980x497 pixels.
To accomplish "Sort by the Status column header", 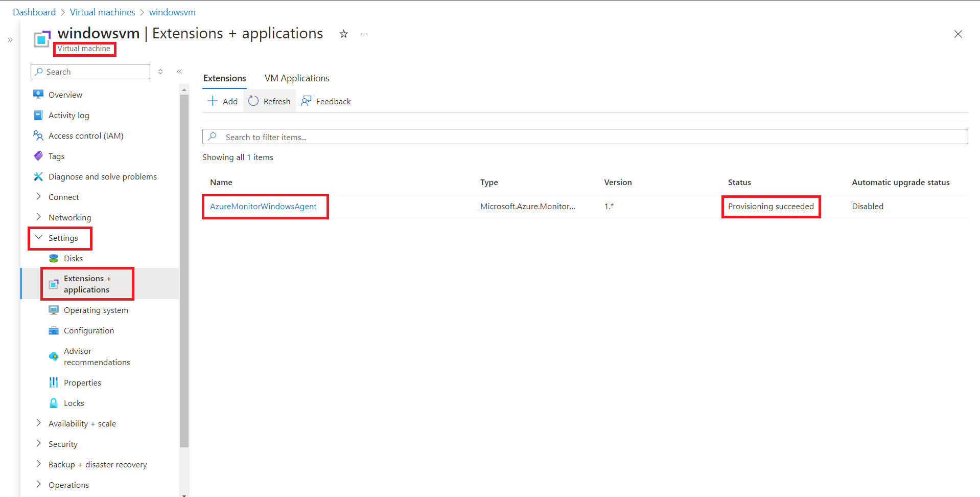I will [x=739, y=182].
